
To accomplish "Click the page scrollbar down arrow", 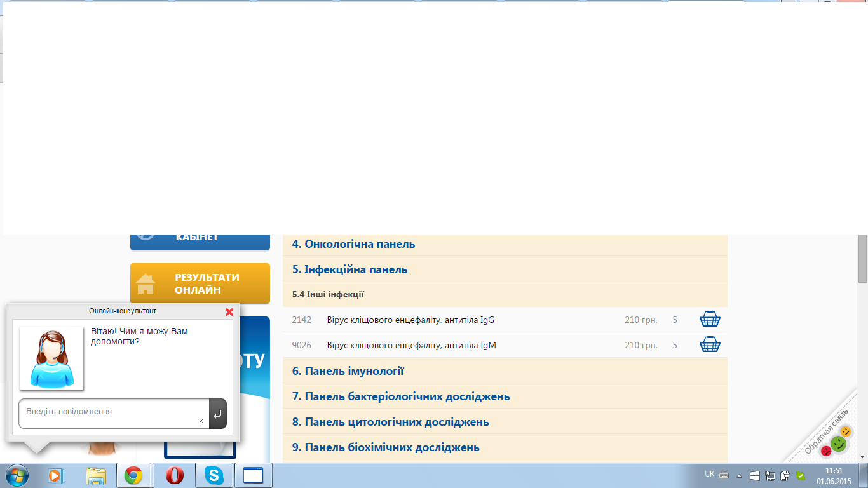I will tap(862, 456).
